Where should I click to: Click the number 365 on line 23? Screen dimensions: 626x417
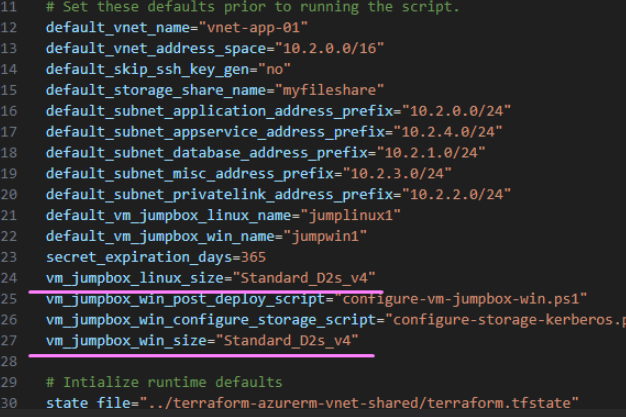pyautogui.click(x=254, y=257)
